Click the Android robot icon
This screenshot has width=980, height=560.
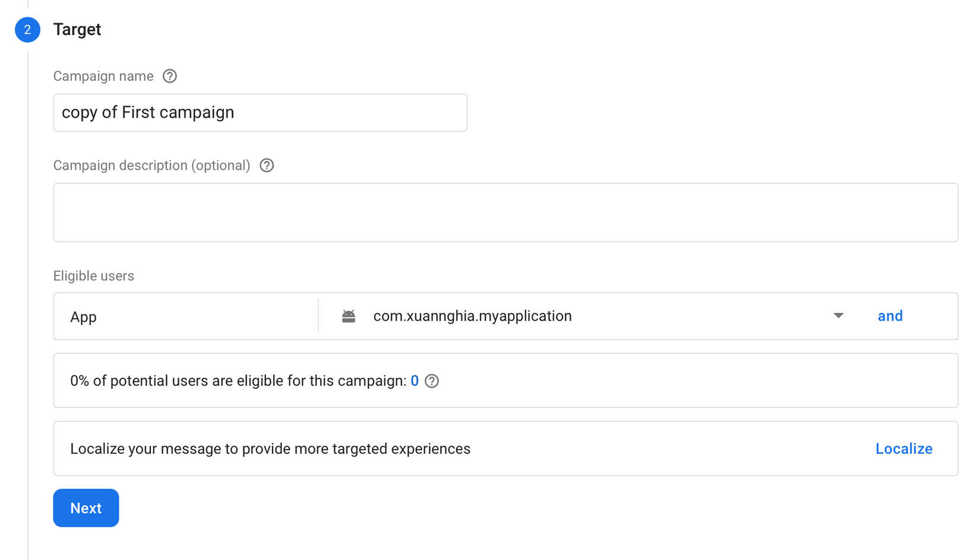tap(349, 317)
